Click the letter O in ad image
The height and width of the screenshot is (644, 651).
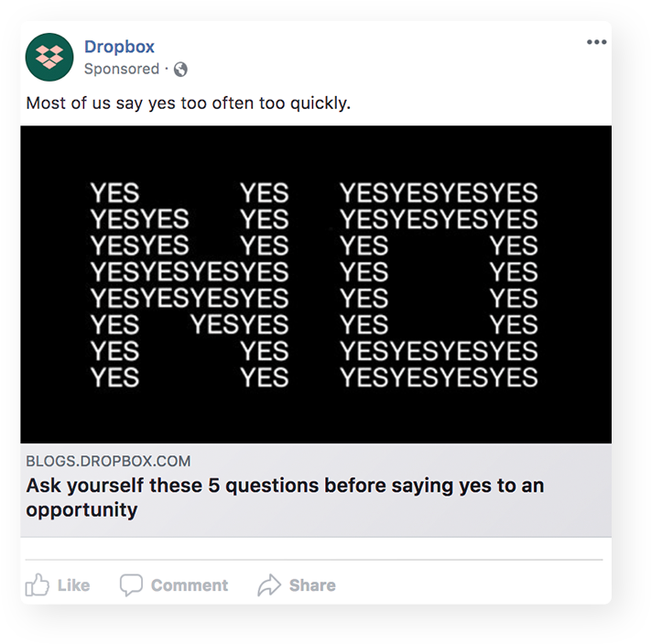pyautogui.click(x=439, y=285)
